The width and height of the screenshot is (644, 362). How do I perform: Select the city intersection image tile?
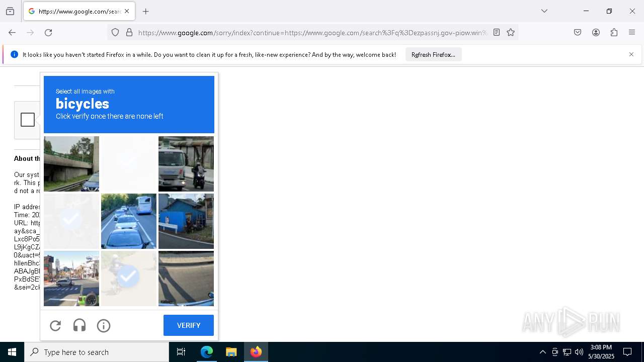(71, 279)
